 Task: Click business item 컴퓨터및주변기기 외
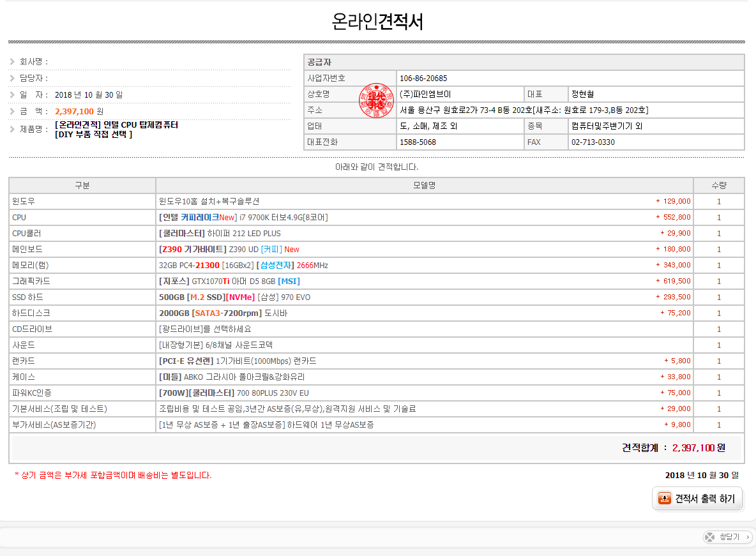[x=607, y=126]
